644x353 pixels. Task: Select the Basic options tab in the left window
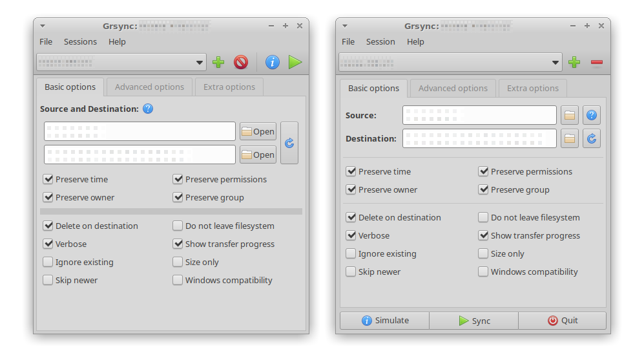pos(70,87)
